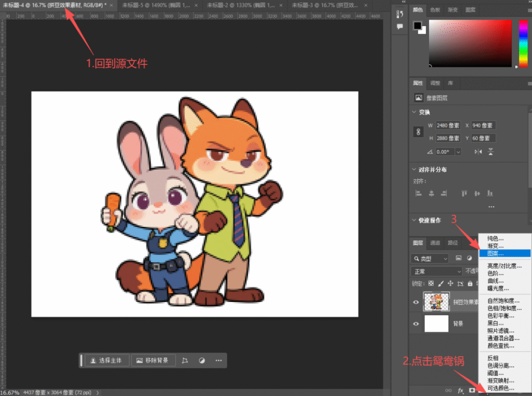
Task: Click adjustment layer circle in contextual task bar
Action: coord(202,360)
